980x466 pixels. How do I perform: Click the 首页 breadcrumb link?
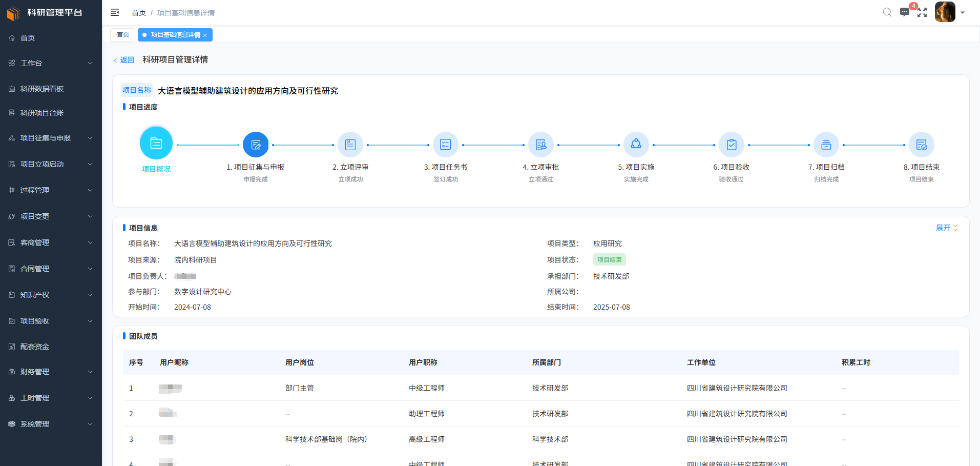pos(139,13)
